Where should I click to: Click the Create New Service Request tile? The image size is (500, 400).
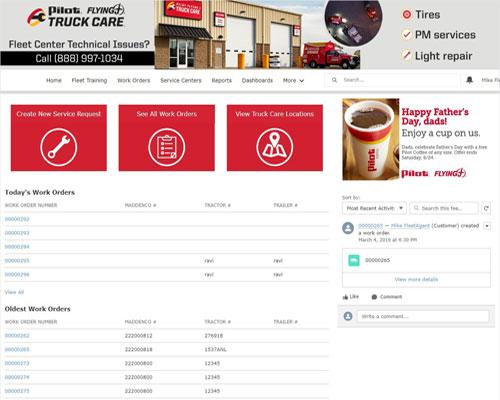(x=59, y=138)
